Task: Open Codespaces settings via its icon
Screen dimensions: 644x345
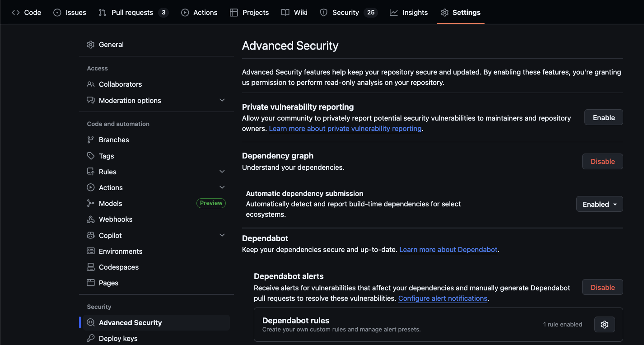Action: [91, 267]
